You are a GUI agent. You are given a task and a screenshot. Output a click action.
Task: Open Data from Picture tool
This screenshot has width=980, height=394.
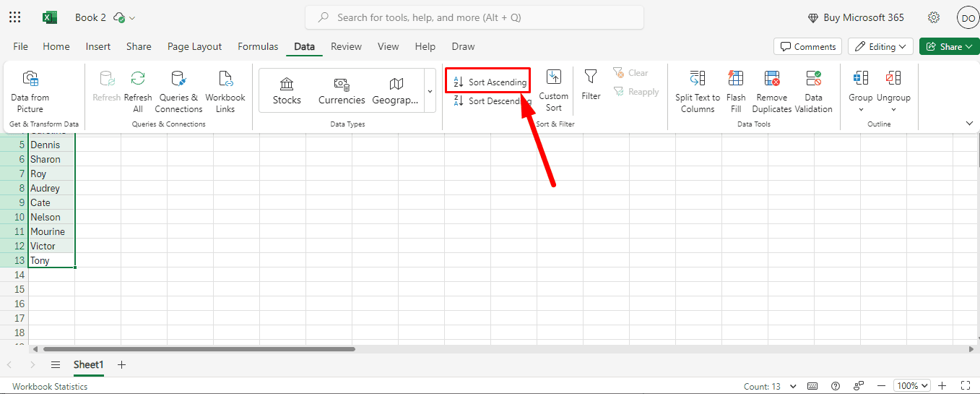click(x=30, y=92)
